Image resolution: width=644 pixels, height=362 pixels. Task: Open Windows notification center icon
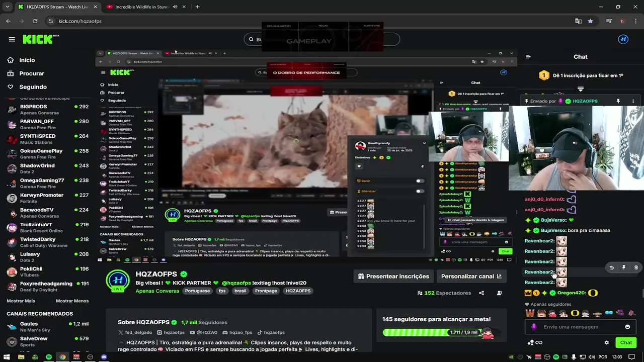pyautogui.click(x=631, y=357)
